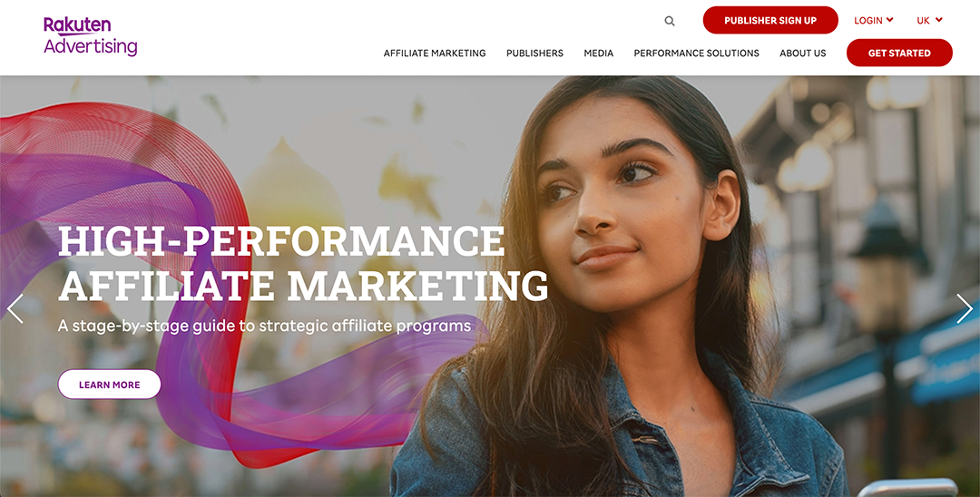Click the stage-by-stage guide subtitle text
The height and width of the screenshot is (497, 980).
tap(264, 326)
